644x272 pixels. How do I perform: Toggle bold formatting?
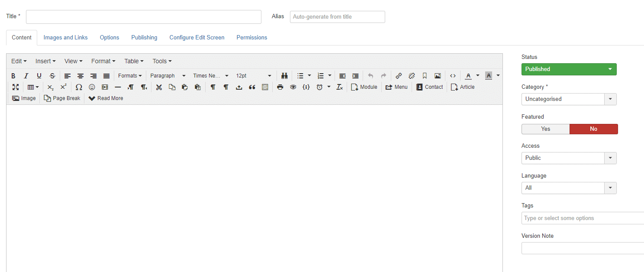13,75
